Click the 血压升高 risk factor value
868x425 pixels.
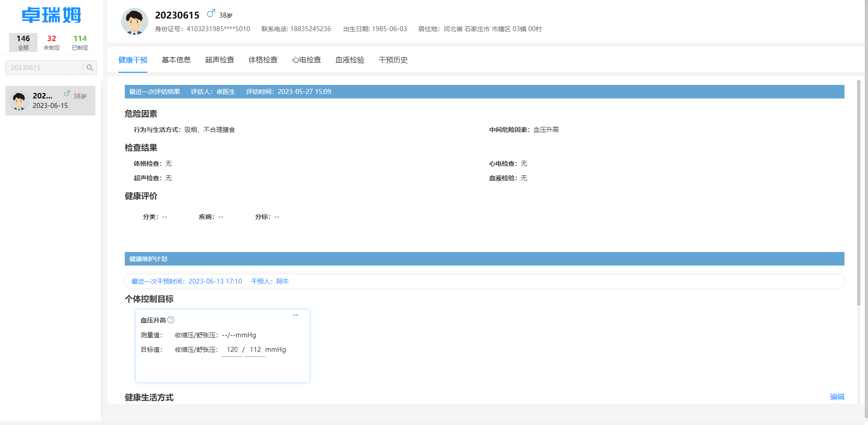coord(546,130)
